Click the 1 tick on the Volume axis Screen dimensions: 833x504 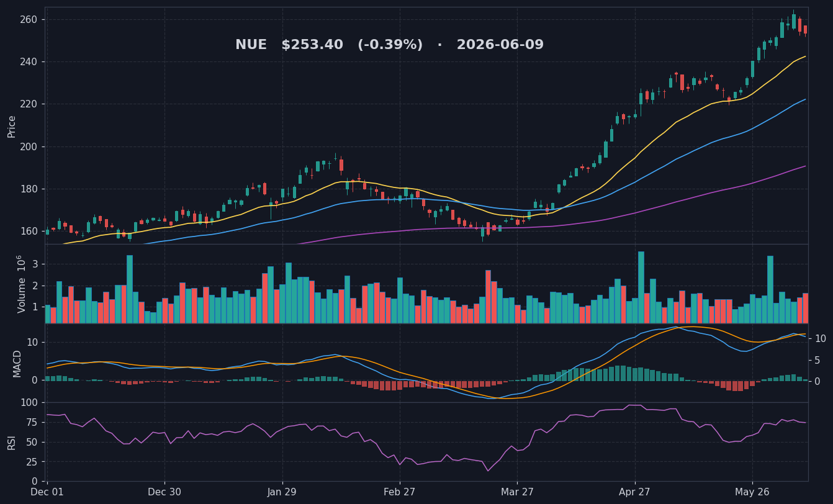pos(35,307)
